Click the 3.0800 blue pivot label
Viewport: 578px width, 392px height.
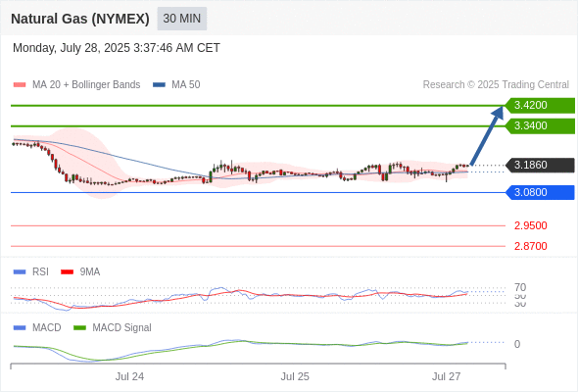[540, 192]
